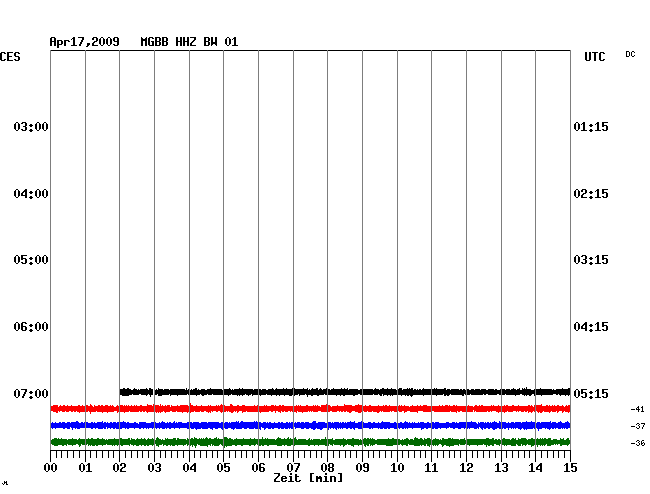
Task: Click the 03 minute tick label
Action: (x=155, y=468)
